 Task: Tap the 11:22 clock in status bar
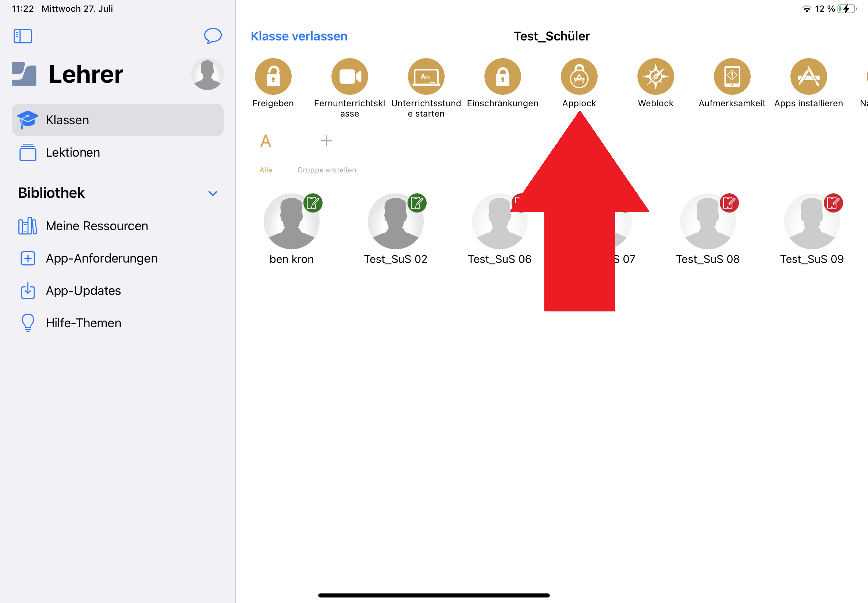23,9
